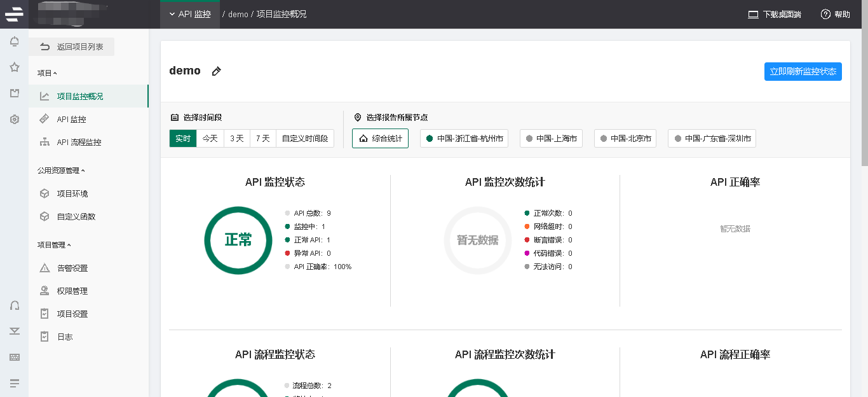Click the headset support icon in left rail
This screenshot has width=868, height=397.
click(x=15, y=305)
